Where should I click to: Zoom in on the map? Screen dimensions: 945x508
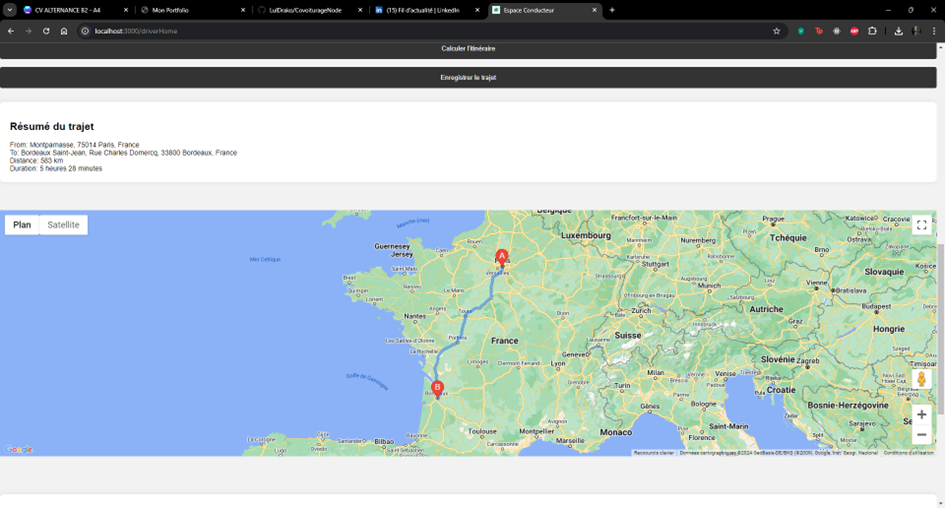[921, 415]
